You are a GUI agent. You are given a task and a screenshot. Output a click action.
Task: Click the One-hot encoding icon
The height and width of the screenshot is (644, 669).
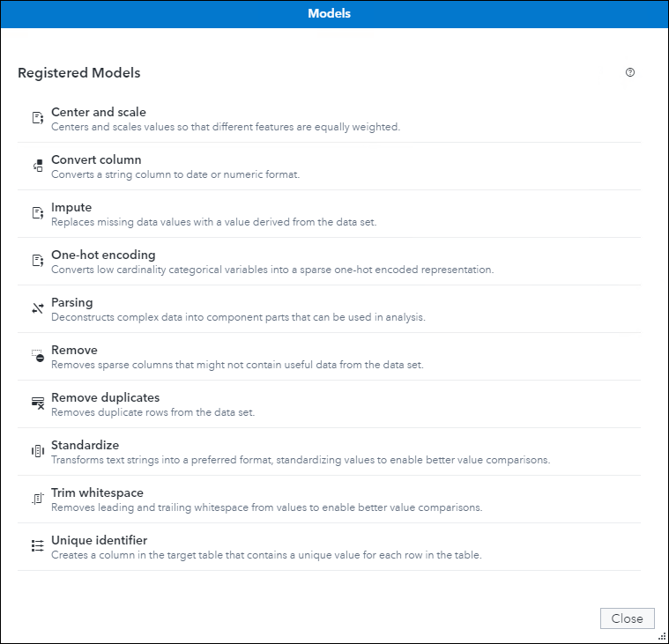pyautogui.click(x=38, y=261)
